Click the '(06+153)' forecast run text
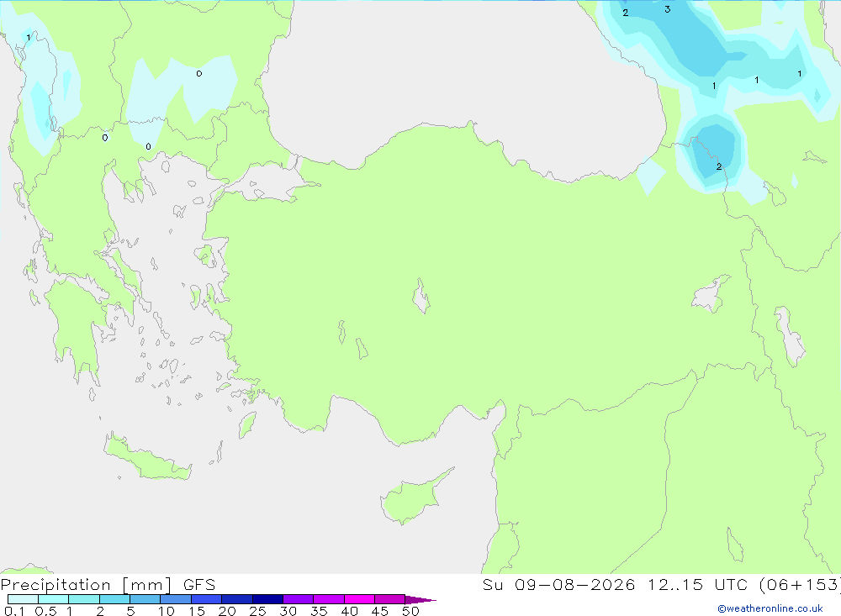Viewport: 841px width, 616px height. click(800, 585)
